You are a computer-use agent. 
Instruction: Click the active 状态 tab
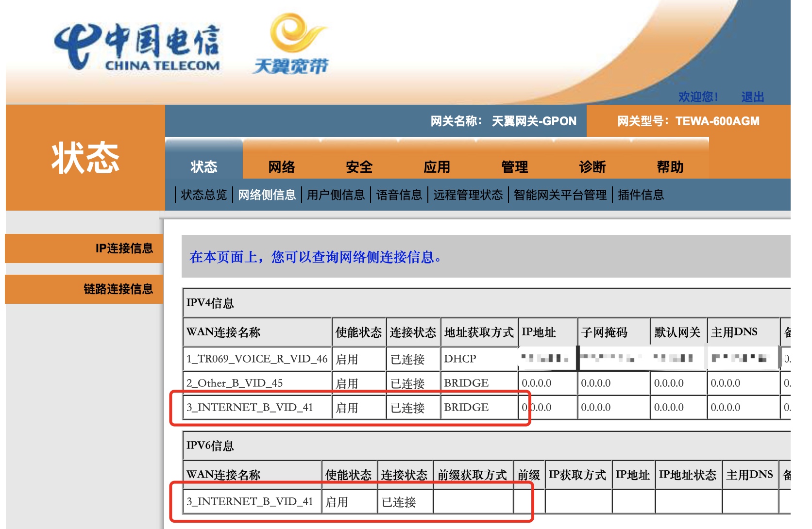(x=204, y=166)
